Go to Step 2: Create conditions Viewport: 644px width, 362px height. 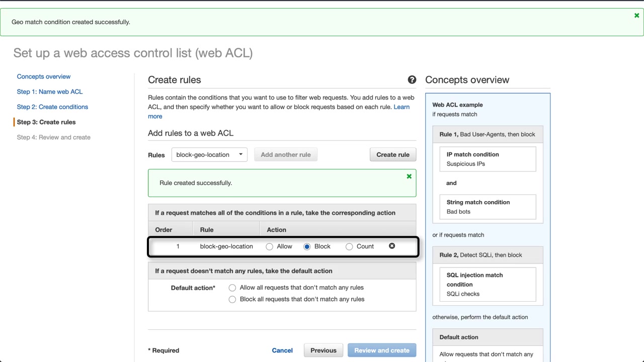[x=52, y=107]
